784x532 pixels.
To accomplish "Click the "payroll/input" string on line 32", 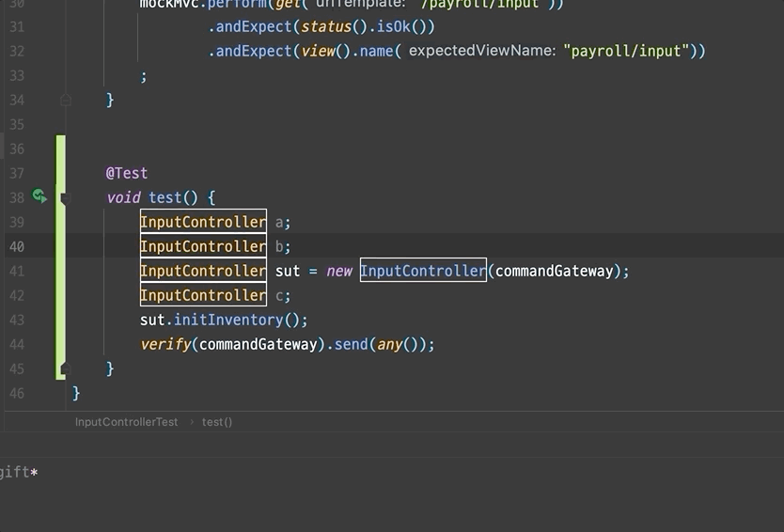I will (626, 51).
